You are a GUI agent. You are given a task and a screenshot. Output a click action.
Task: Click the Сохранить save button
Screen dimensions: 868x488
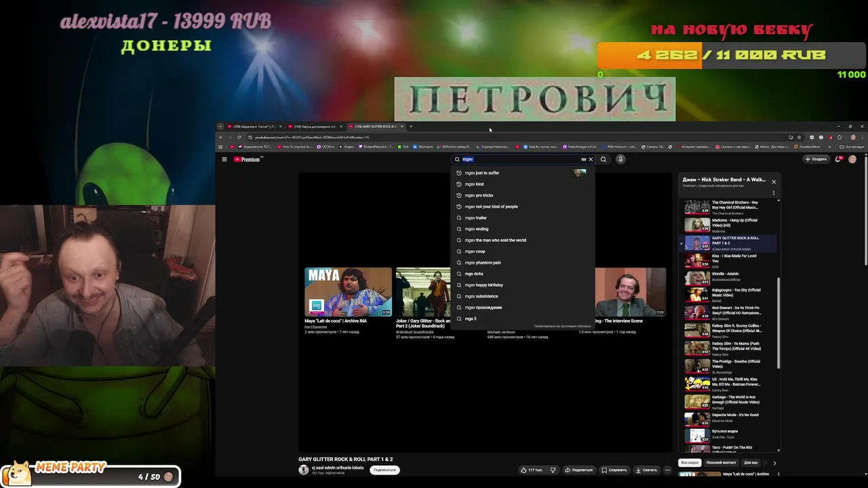tap(614, 470)
